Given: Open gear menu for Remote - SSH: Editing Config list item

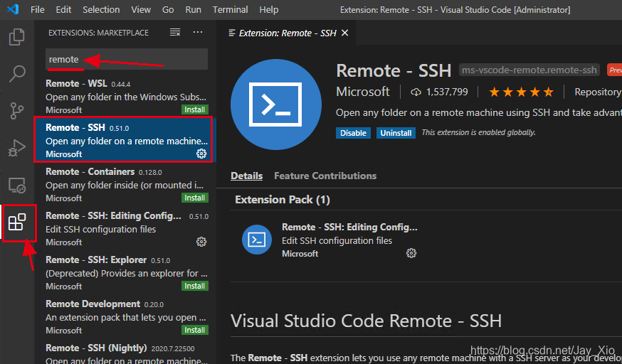Looking at the screenshot, I should click(x=201, y=242).
